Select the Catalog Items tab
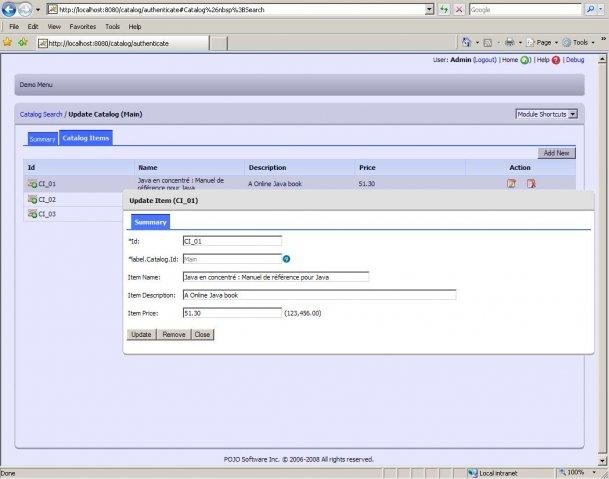This screenshot has width=609, height=479. 86,138
